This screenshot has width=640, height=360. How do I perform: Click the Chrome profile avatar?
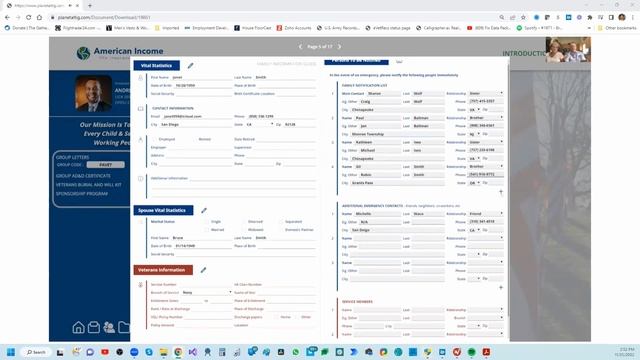click(x=622, y=17)
